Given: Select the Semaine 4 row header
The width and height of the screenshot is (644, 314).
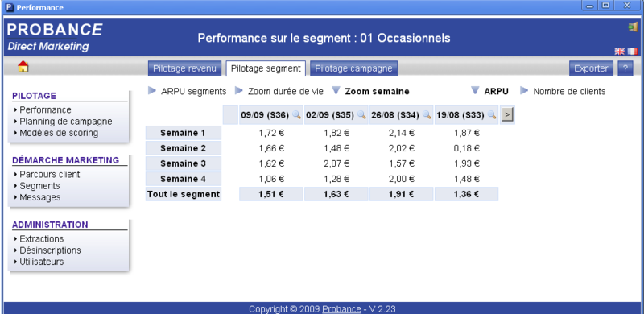Looking at the screenshot, I should tap(184, 179).
